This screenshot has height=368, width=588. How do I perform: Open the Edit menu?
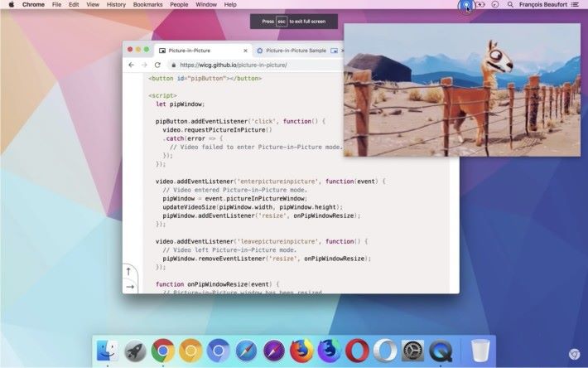[74, 4]
